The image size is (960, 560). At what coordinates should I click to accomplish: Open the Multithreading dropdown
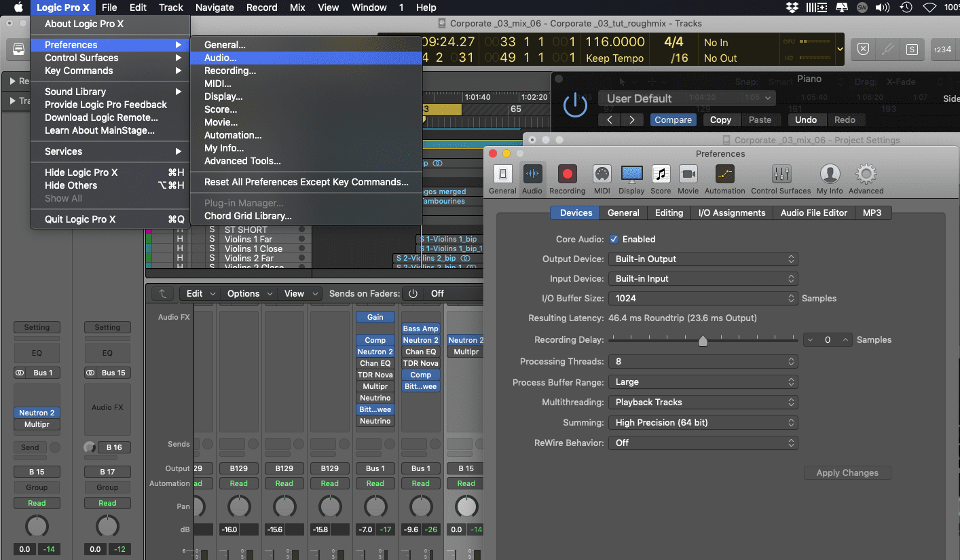(x=703, y=402)
